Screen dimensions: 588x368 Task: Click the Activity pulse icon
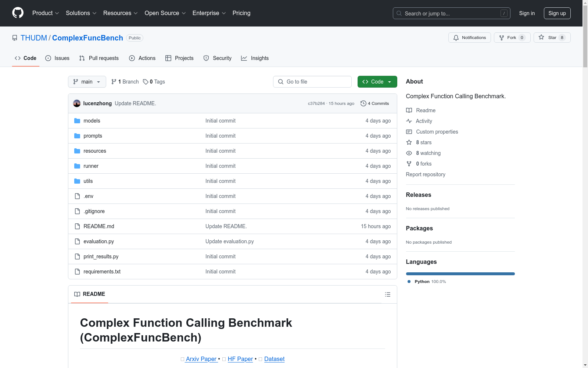point(409,121)
